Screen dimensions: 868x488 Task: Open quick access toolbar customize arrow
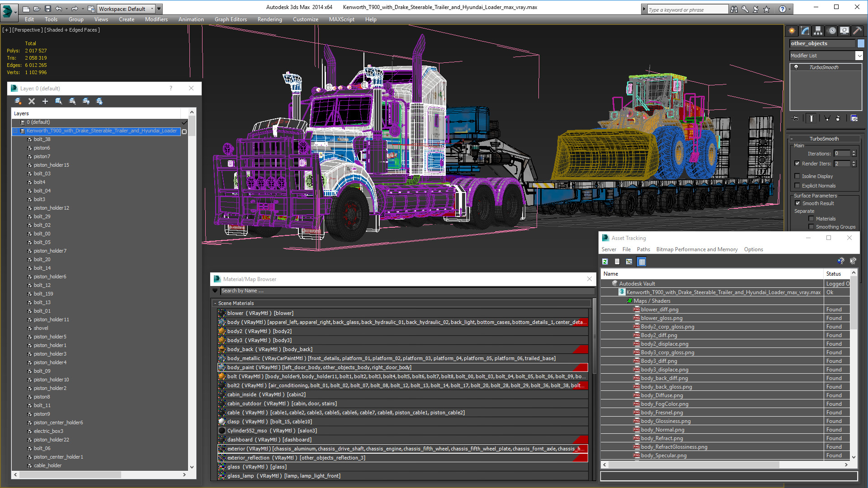159,9
